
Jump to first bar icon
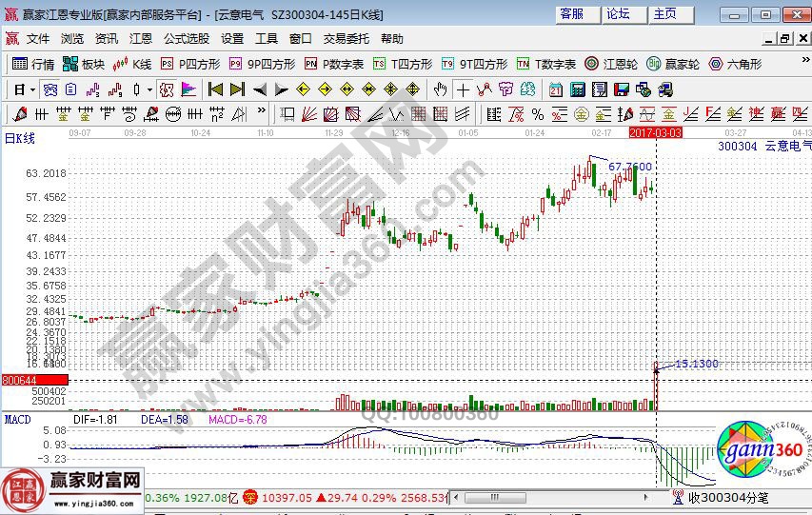click(215, 90)
